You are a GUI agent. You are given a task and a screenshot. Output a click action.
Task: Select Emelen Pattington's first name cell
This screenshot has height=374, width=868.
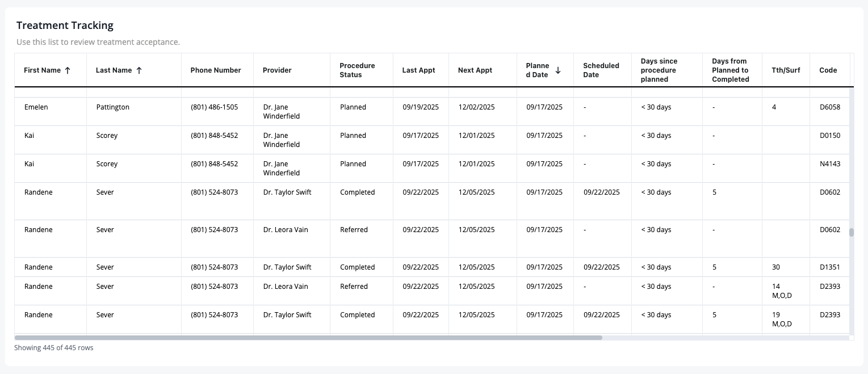click(x=51, y=111)
